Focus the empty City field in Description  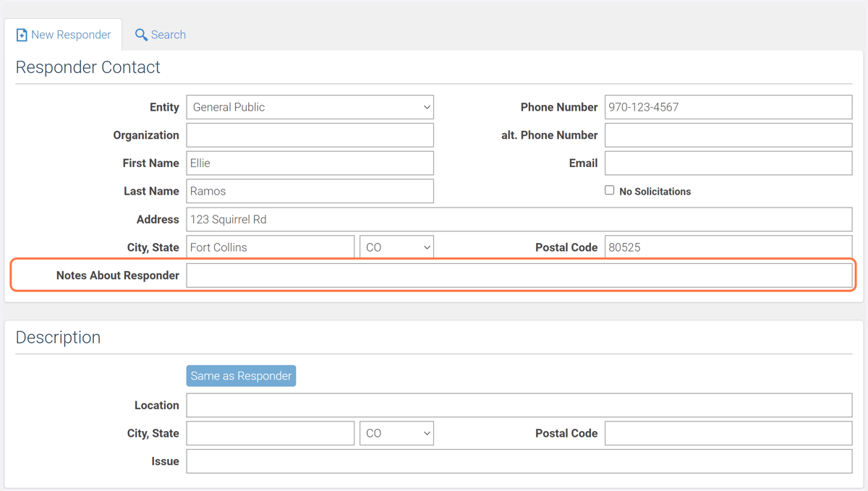point(271,433)
